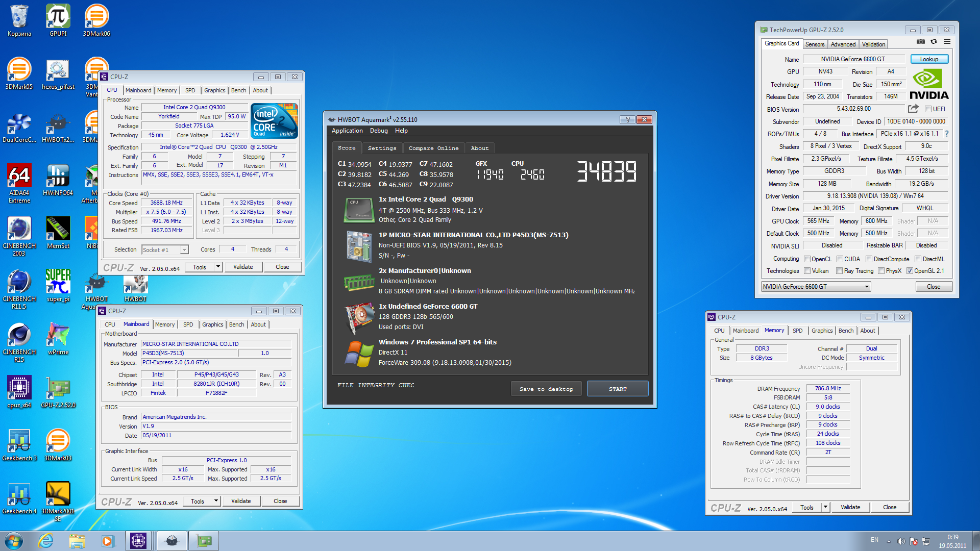The image size is (980, 551).
Task: Switch to Sensors tab in GPU-Z
Action: tap(815, 44)
